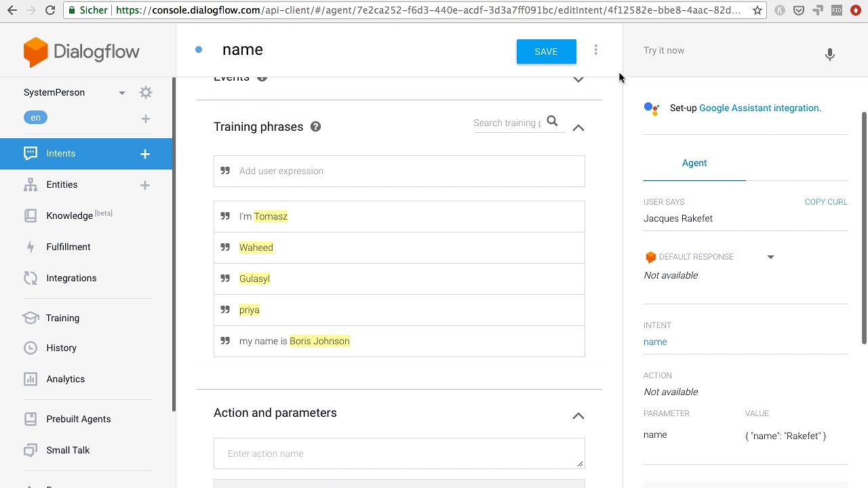Bookmark this page with the star icon
This screenshot has height=488, width=868.
tap(757, 10)
